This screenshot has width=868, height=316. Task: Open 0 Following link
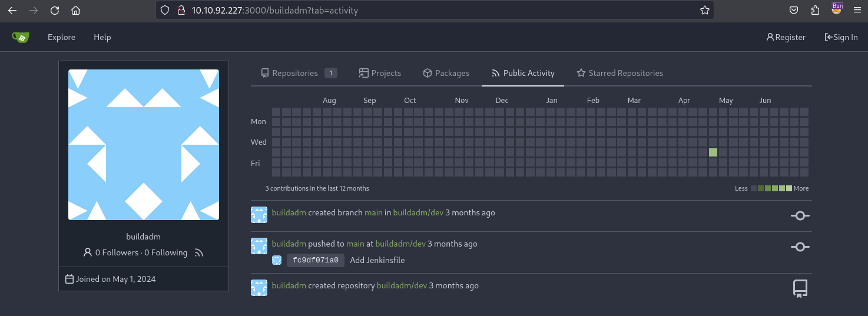click(165, 252)
